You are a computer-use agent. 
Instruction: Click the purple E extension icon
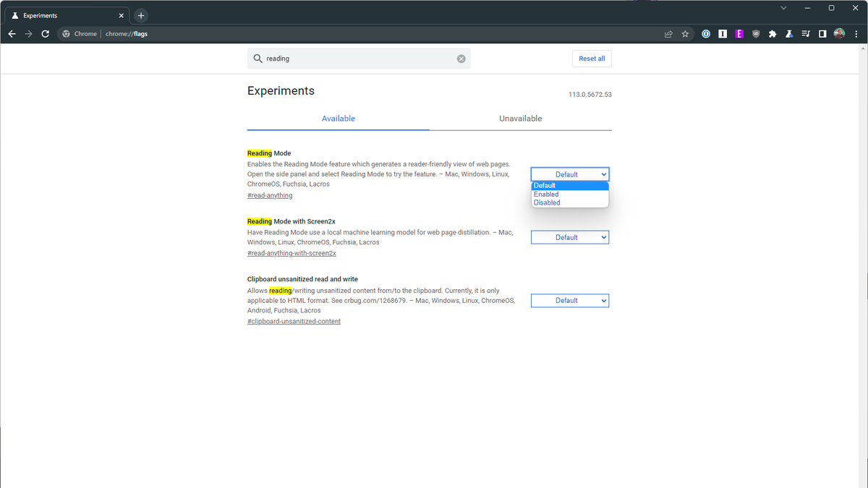(739, 33)
